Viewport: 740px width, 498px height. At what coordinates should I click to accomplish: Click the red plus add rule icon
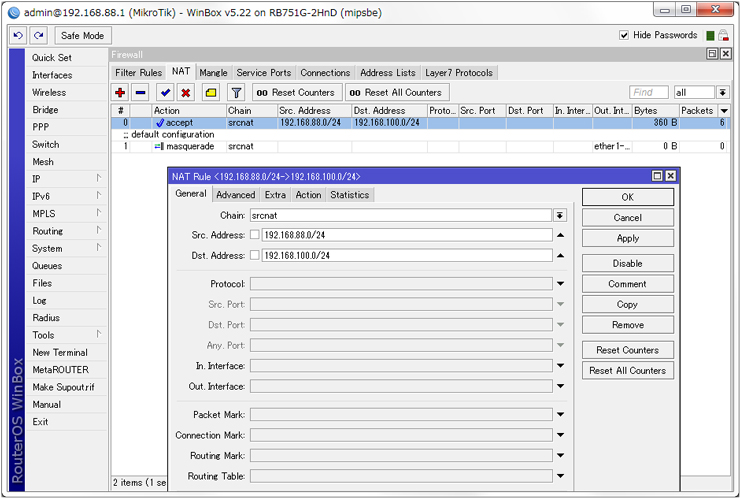(x=120, y=93)
